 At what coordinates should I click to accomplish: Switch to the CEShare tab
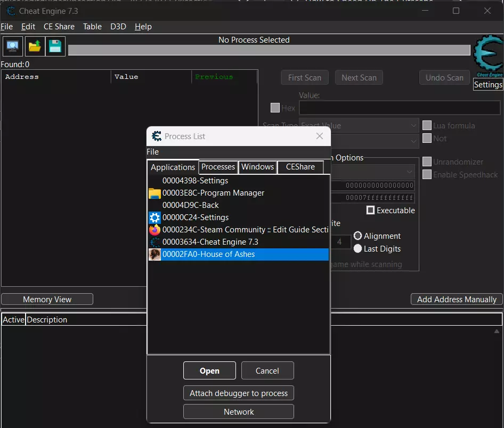(300, 167)
